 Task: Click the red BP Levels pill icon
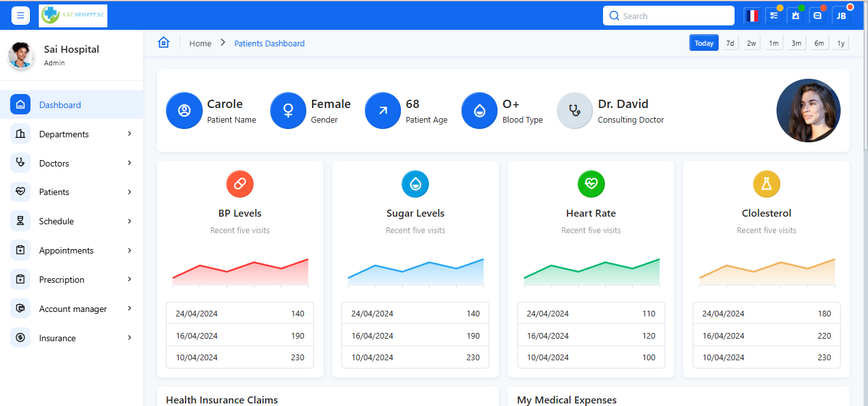240,184
